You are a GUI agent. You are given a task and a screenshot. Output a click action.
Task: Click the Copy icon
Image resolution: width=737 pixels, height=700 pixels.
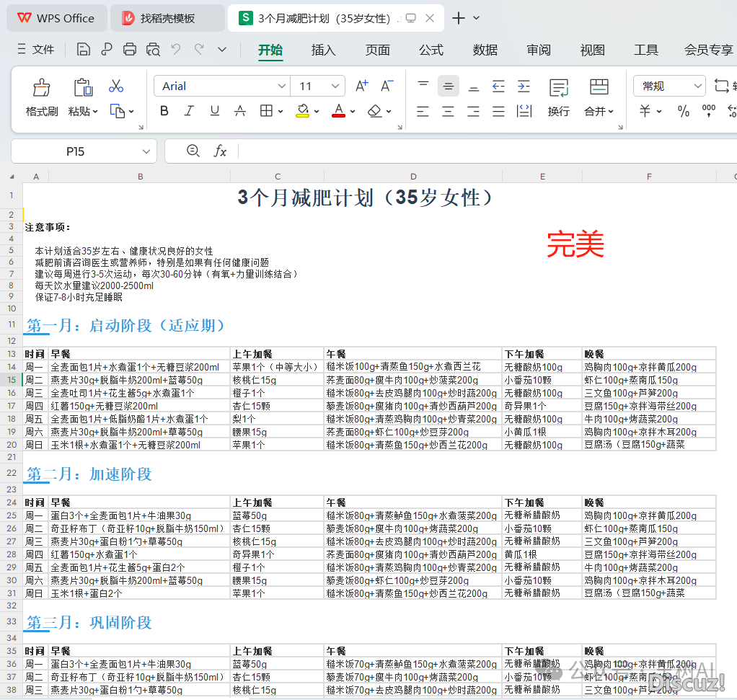pyautogui.click(x=117, y=111)
